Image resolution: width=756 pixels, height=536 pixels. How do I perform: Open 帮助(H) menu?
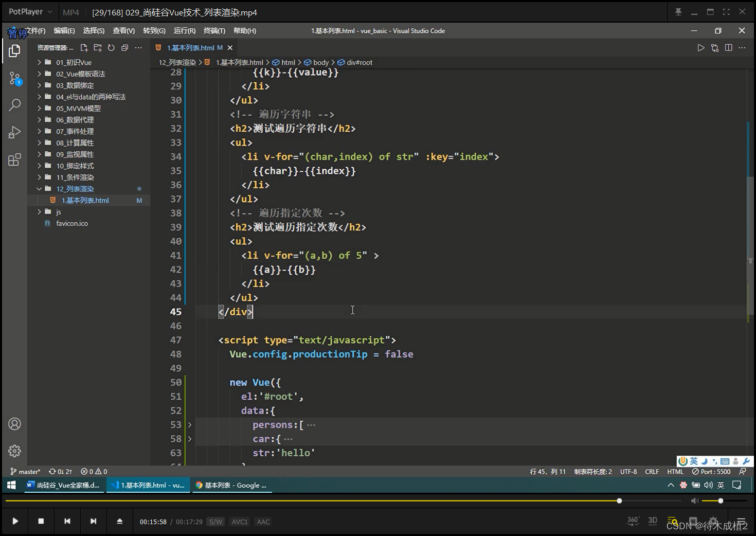(x=245, y=31)
